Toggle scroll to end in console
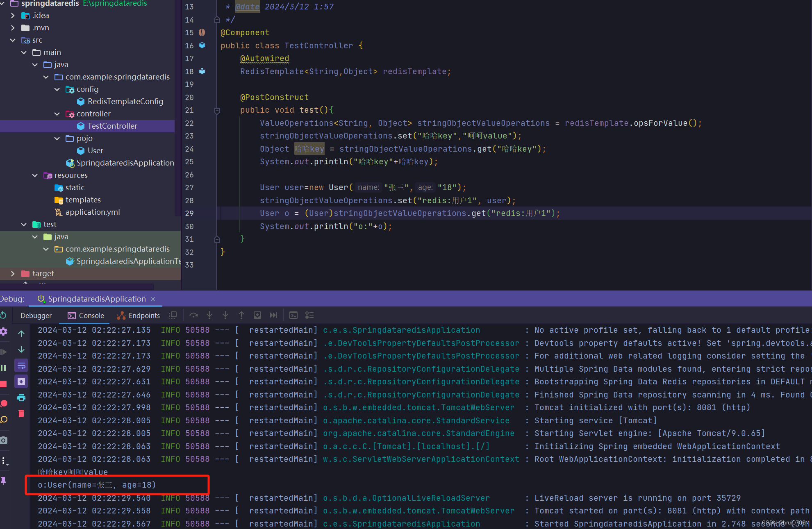Image resolution: width=812 pixels, height=529 pixels. tap(21, 381)
